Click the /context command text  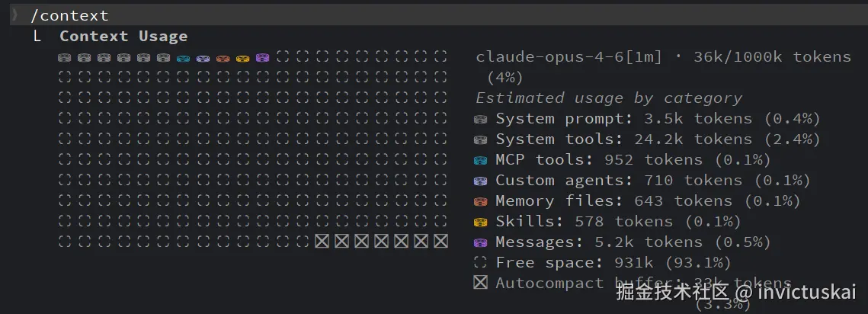click(x=69, y=15)
